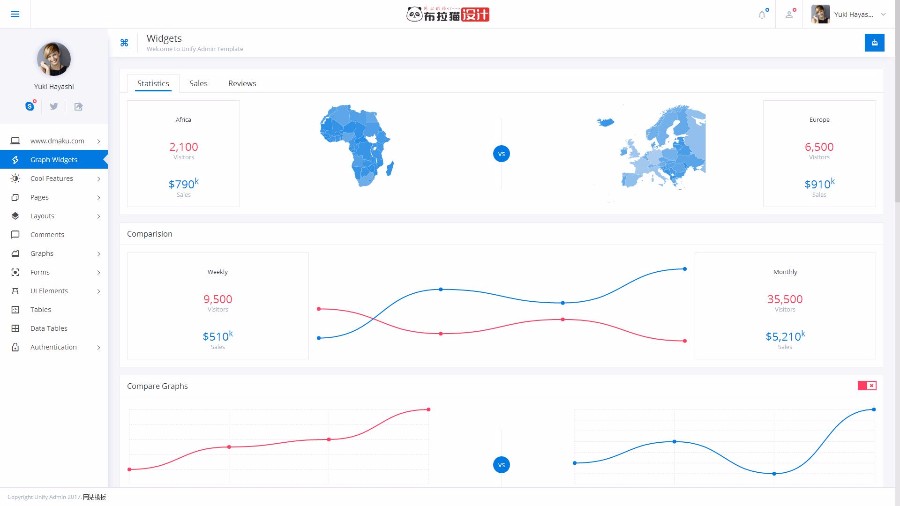This screenshot has width=900, height=506.
Task: Click the Cool Features sun icon
Action: [15, 178]
